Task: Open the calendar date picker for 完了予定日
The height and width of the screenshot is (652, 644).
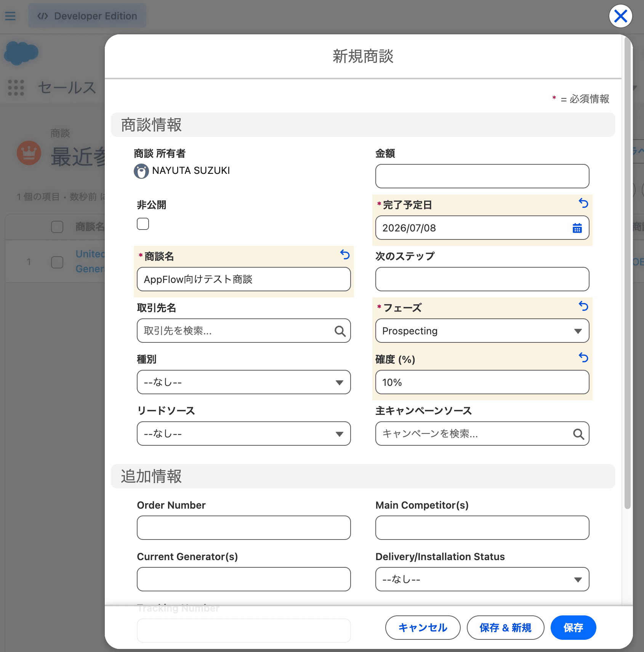Action: 577,228
